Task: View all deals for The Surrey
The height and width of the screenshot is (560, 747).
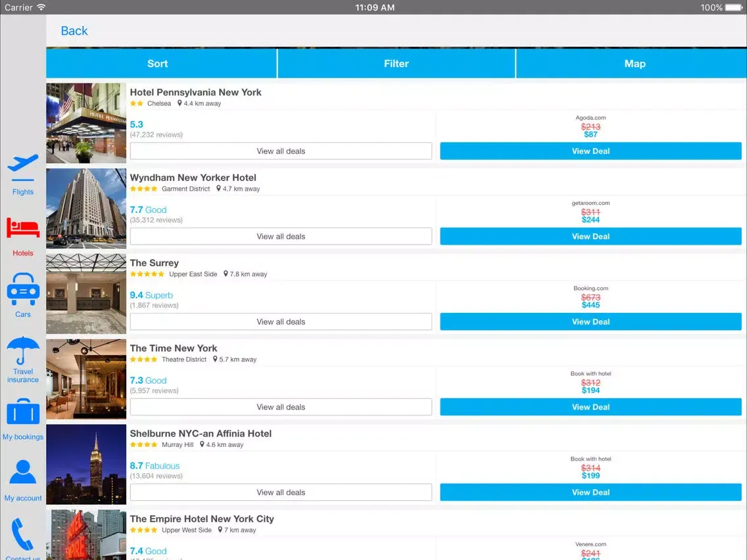Action: coord(281,321)
